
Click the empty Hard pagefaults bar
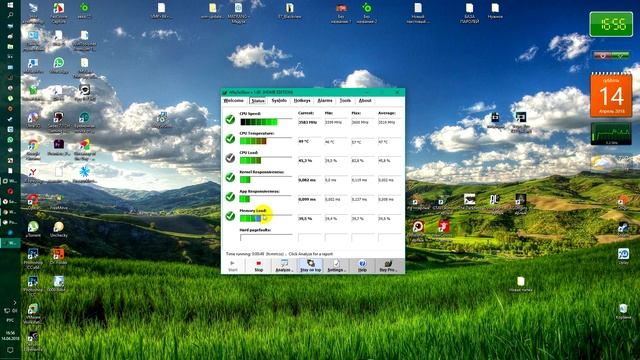tap(266, 237)
